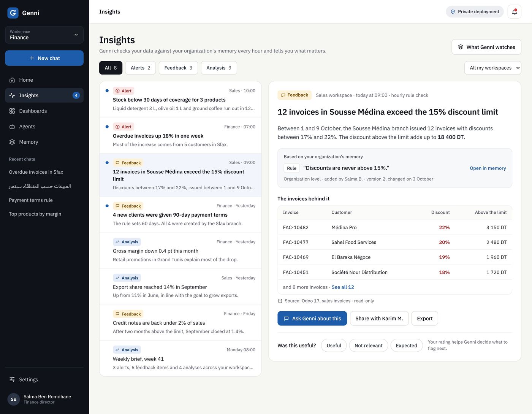Image resolution: width=532 pixels, height=414 pixels.
Task: Click the SB user avatar
Action: click(14, 399)
